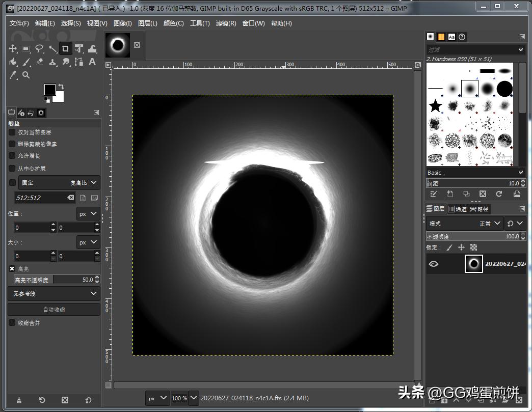Click the 自动收缩 button

coord(54,310)
